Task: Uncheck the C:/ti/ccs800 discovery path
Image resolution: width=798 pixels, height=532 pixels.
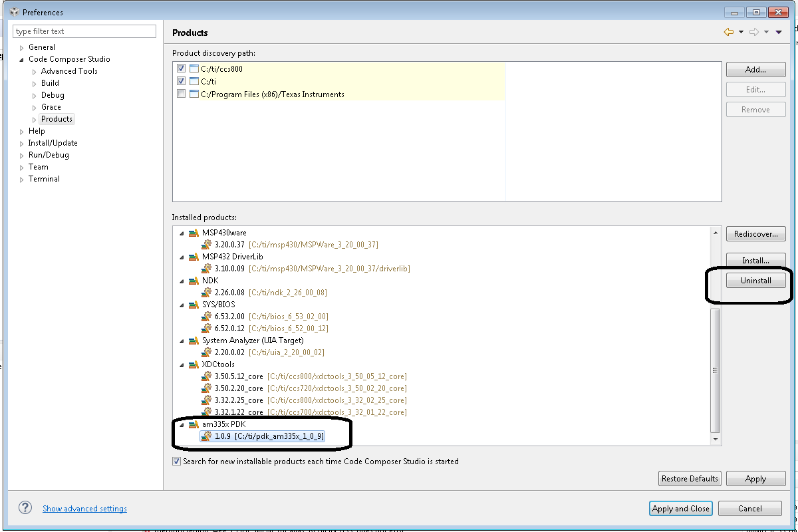Action: pyautogui.click(x=182, y=68)
